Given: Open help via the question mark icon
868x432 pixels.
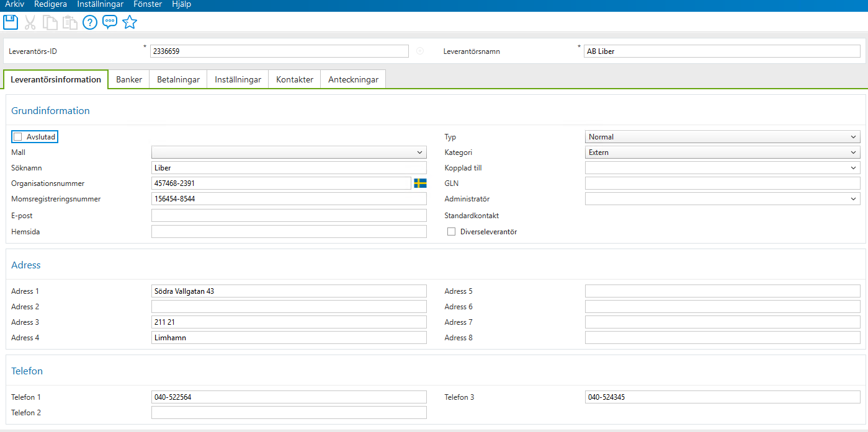Looking at the screenshot, I should (x=90, y=22).
